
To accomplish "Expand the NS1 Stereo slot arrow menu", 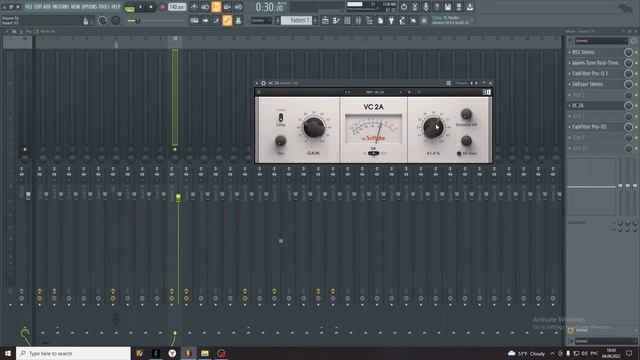I will [570, 52].
